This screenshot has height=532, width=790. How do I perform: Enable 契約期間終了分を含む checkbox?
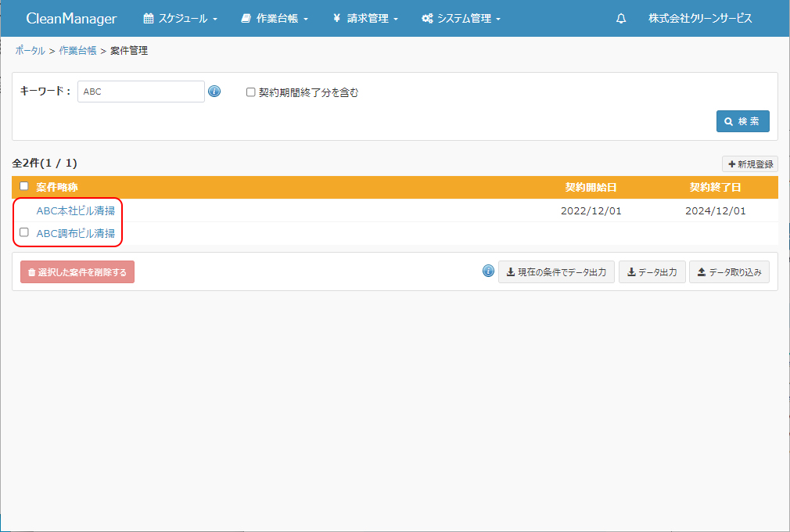[x=251, y=92]
